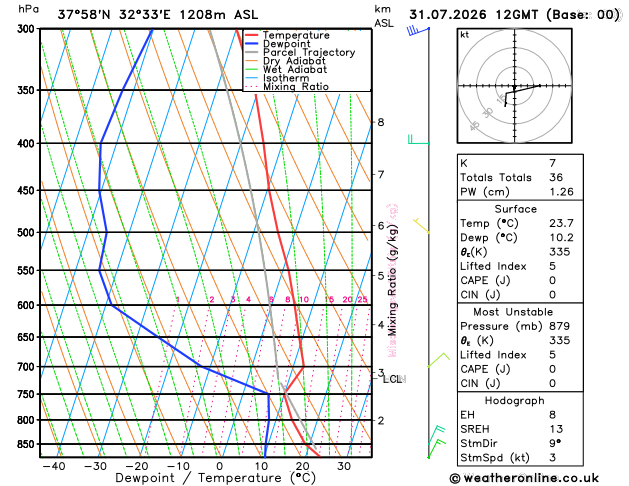
Task: Click the 500 hPa pressure label
Action: (28, 233)
